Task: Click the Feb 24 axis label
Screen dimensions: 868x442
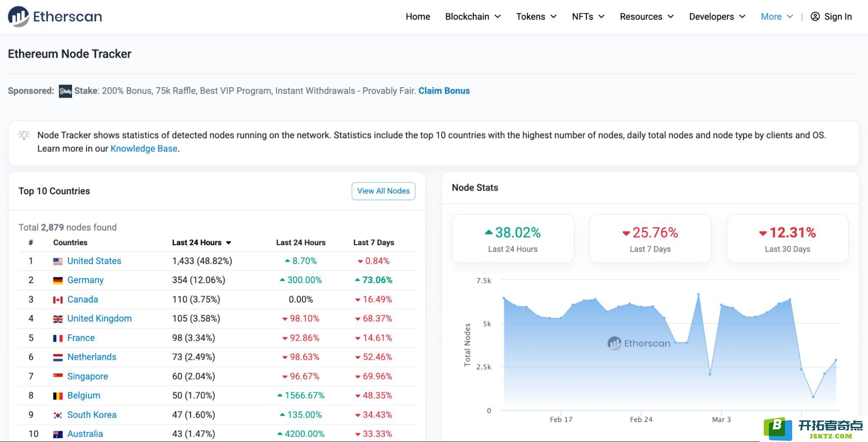Action: pos(641,419)
